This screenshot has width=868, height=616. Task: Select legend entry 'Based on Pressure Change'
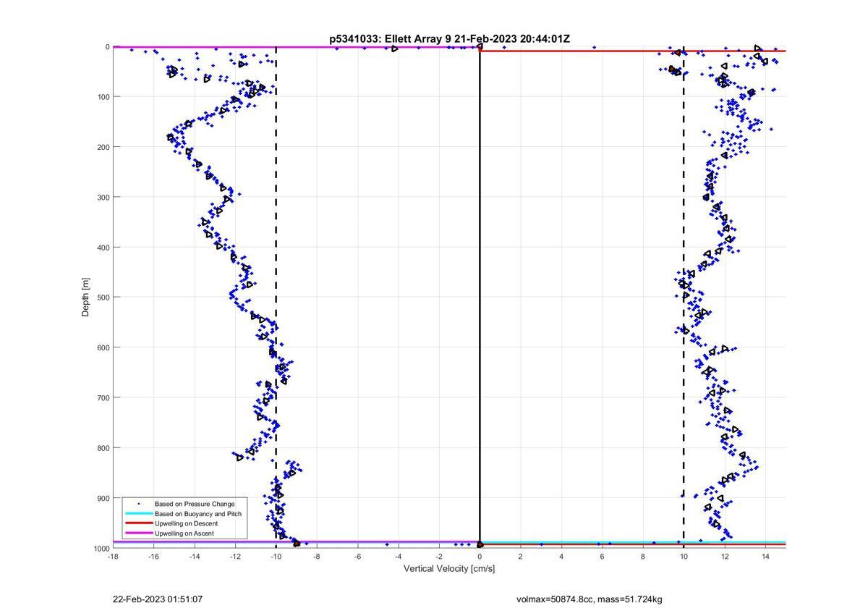[195, 504]
